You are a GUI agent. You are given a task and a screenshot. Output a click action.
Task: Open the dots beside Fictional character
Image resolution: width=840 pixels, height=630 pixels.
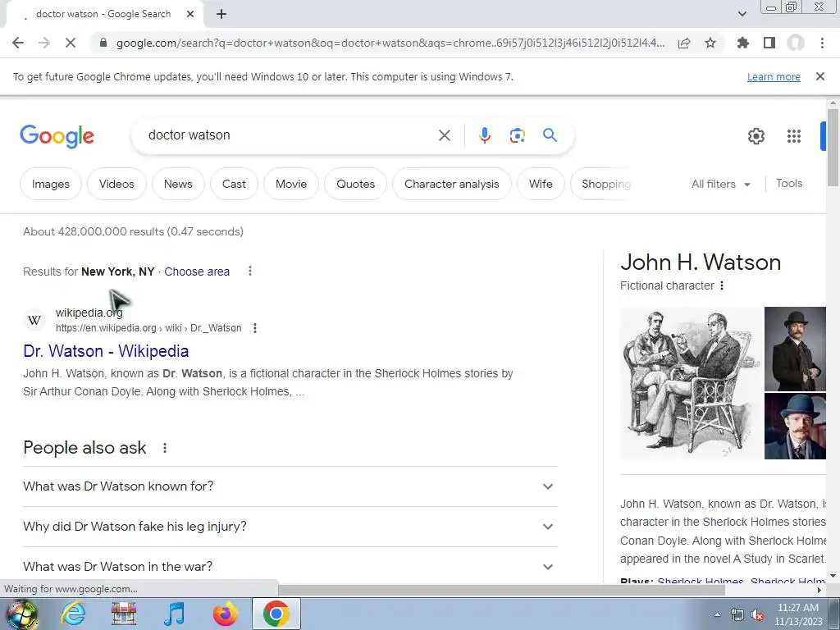coord(722,285)
